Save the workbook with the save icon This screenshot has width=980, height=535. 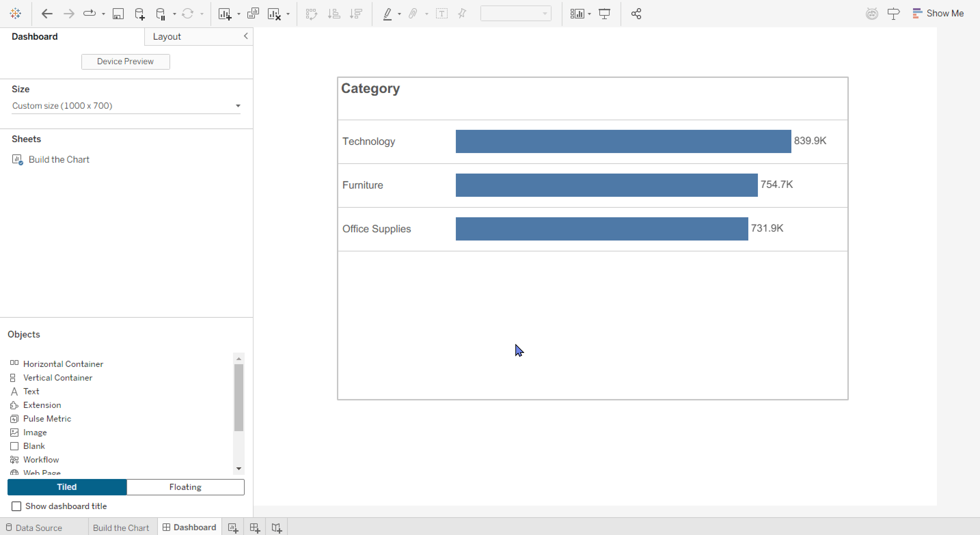(x=118, y=14)
